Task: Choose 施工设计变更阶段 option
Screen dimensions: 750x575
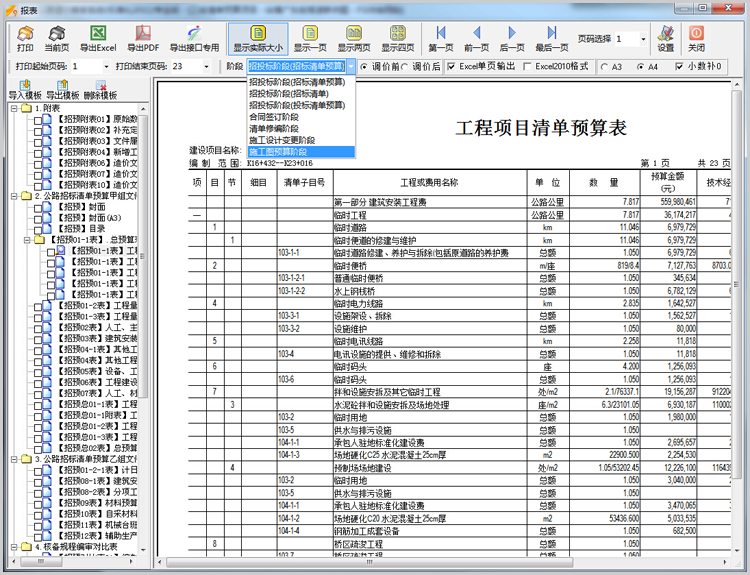Action: coord(301,140)
